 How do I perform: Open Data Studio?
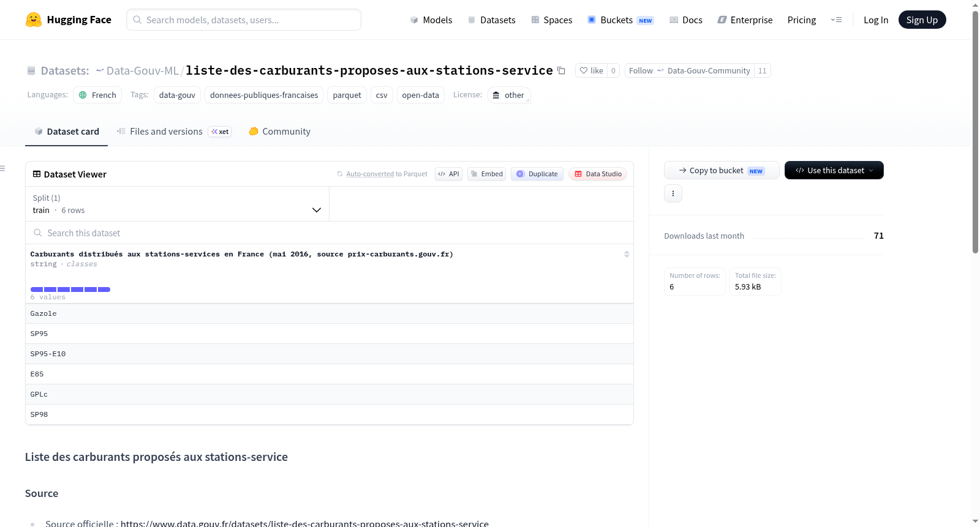click(598, 174)
